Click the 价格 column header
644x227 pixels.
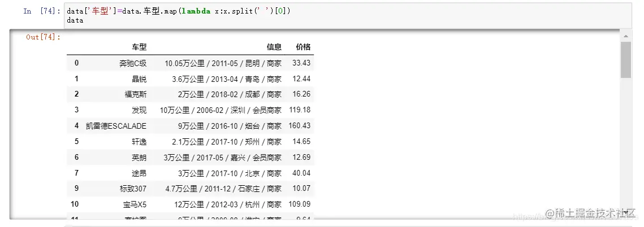(x=303, y=47)
